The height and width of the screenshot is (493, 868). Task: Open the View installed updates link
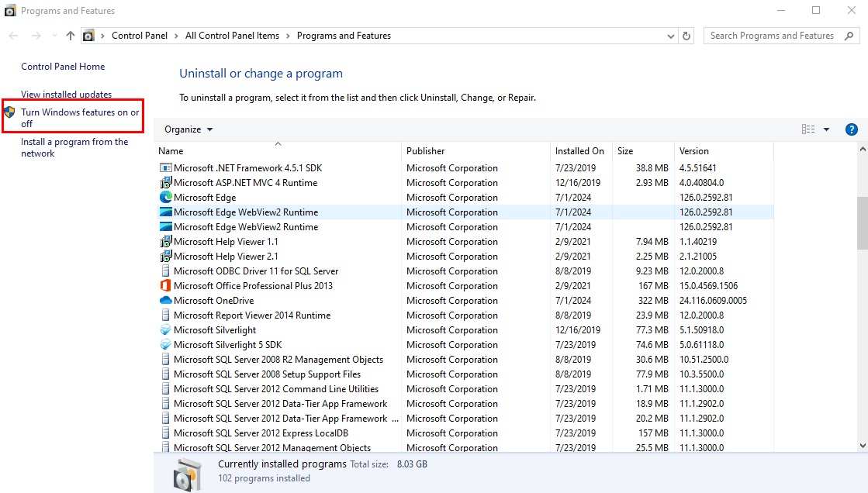coord(66,95)
